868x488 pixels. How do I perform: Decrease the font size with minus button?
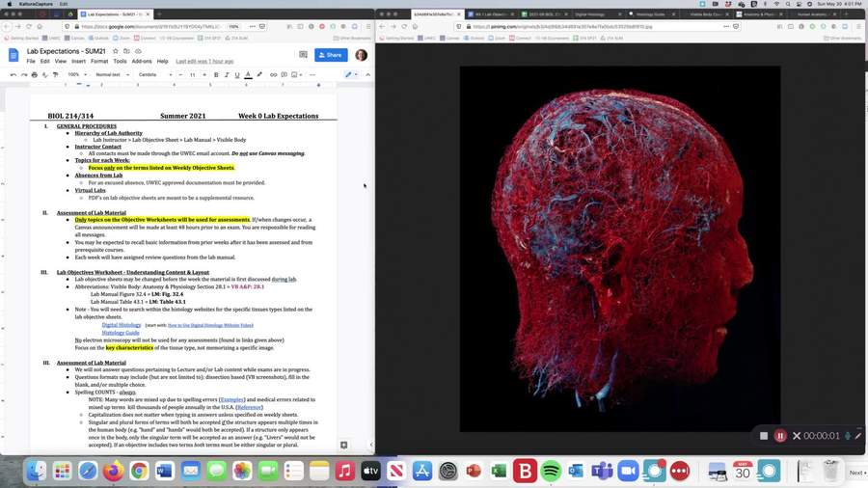pos(180,74)
